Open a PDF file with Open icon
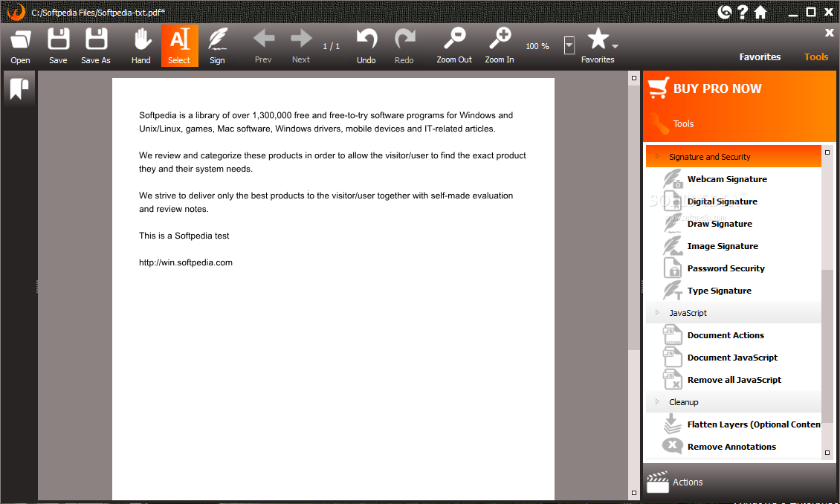The width and height of the screenshot is (840, 504). [20, 45]
